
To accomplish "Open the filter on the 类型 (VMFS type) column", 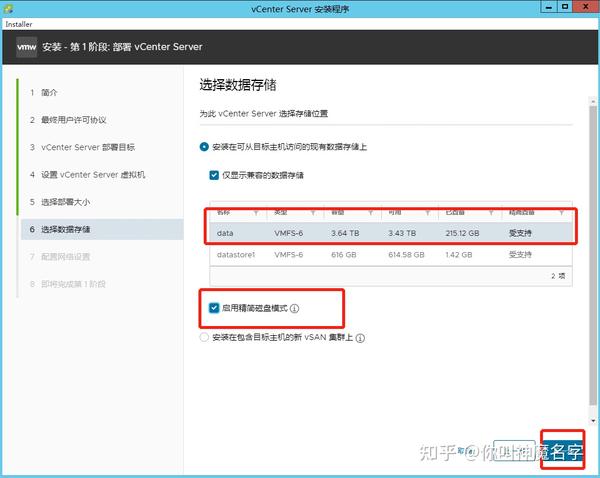I will coord(313,213).
